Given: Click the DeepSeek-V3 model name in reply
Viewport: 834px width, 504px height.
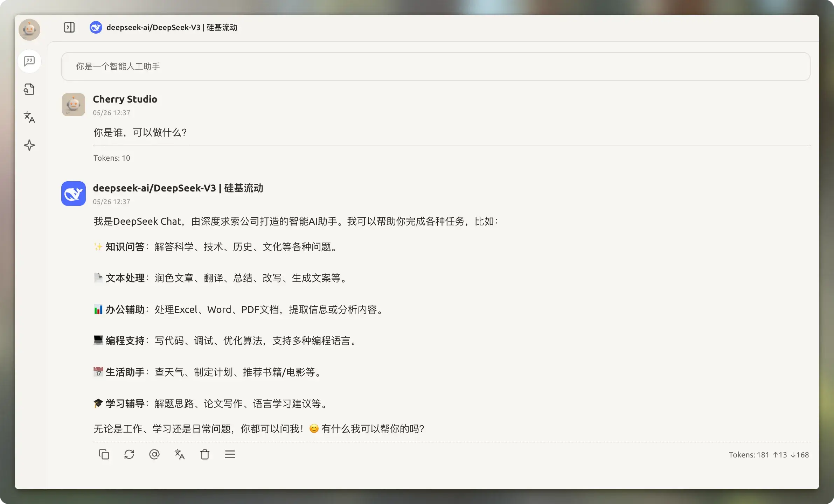Looking at the screenshot, I should [x=178, y=188].
